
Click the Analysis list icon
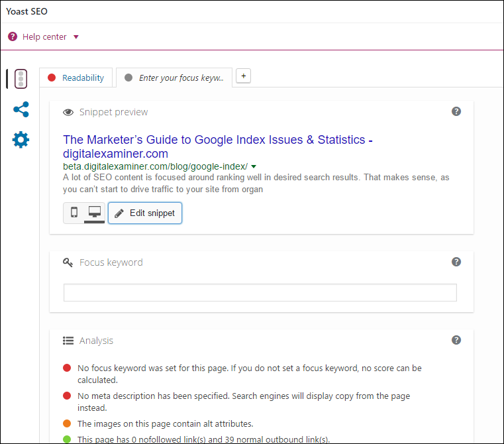[x=68, y=341]
